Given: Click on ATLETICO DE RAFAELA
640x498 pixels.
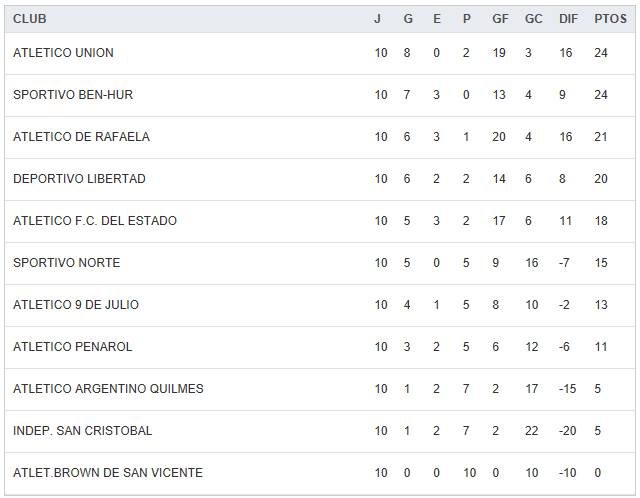Looking at the screenshot, I should click(81, 137).
